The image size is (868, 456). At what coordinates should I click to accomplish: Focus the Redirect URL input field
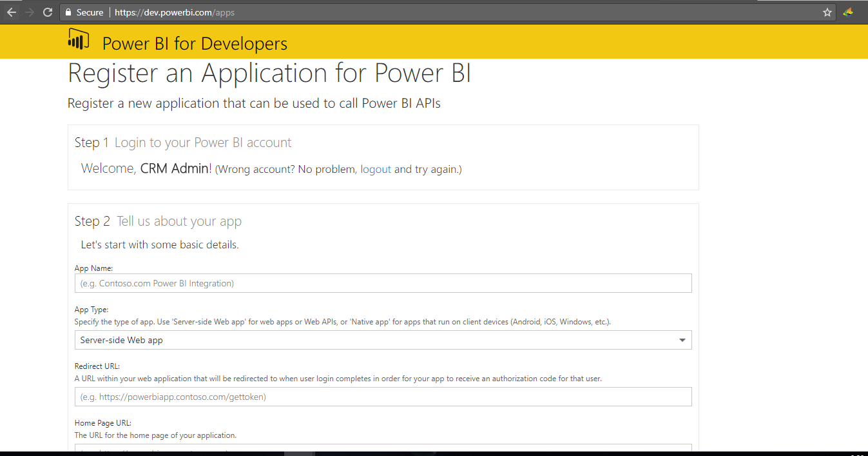(383, 397)
